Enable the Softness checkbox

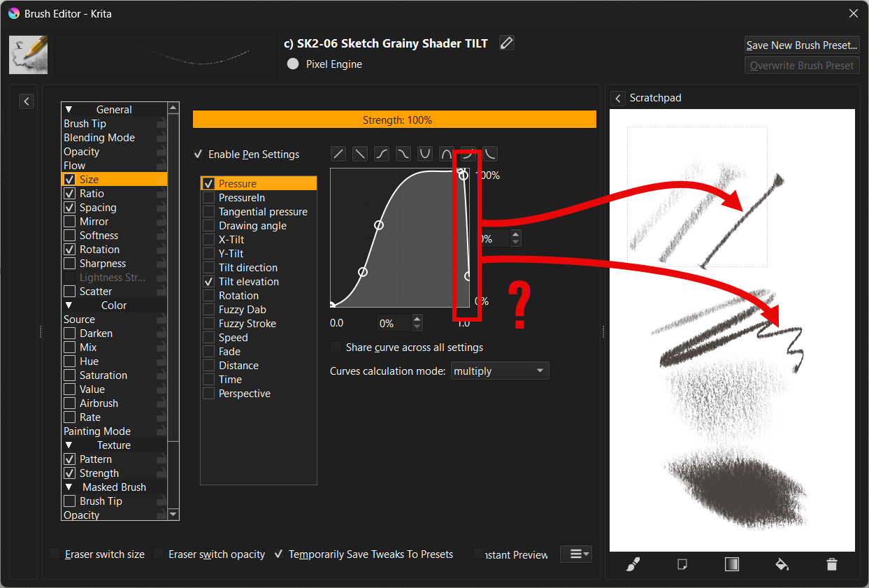click(69, 236)
